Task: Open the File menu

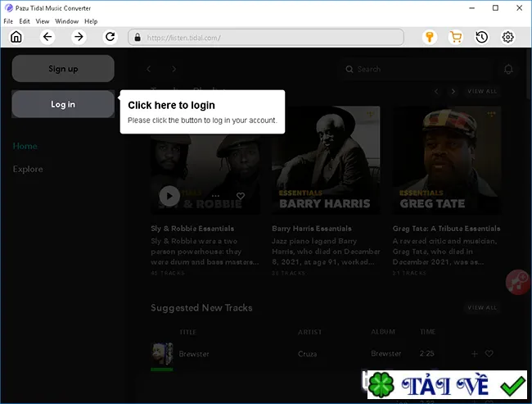Action: [x=8, y=21]
